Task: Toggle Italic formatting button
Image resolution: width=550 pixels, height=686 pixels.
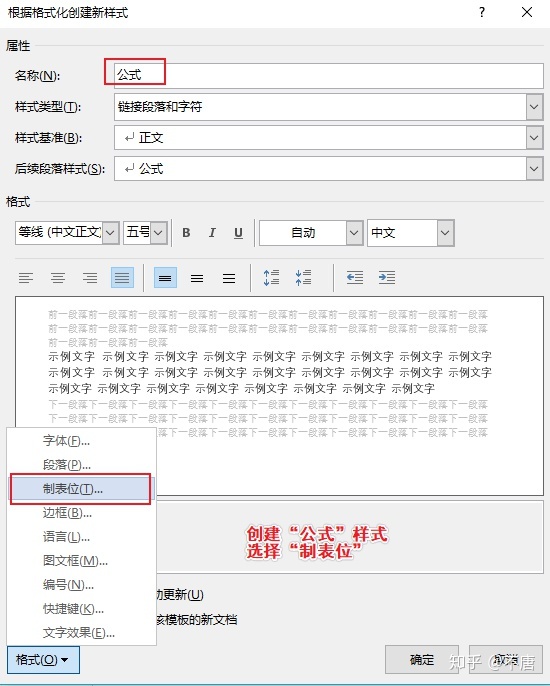Action: pos(212,233)
